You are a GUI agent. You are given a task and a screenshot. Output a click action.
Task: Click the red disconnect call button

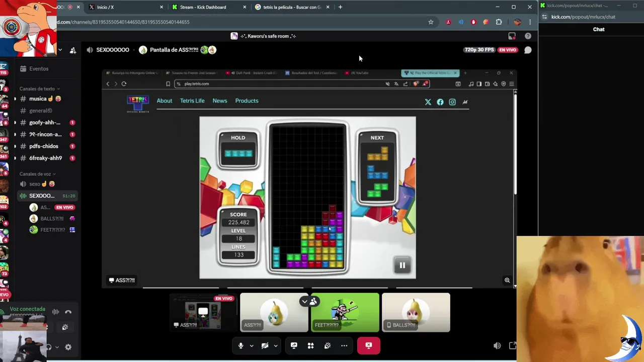pyautogui.click(x=369, y=345)
